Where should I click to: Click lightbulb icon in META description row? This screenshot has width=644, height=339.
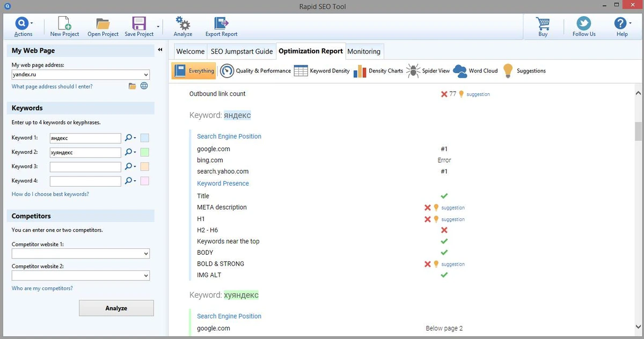(436, 208)
